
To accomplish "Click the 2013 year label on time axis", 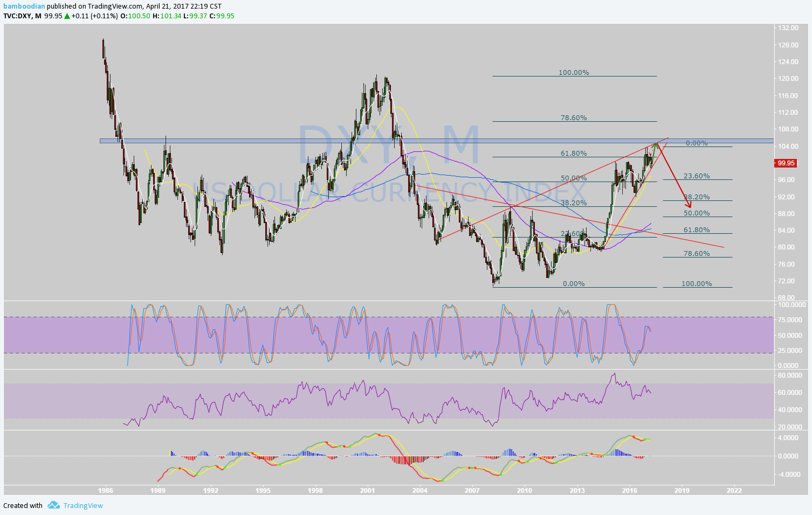I will [x=577, y=491].
